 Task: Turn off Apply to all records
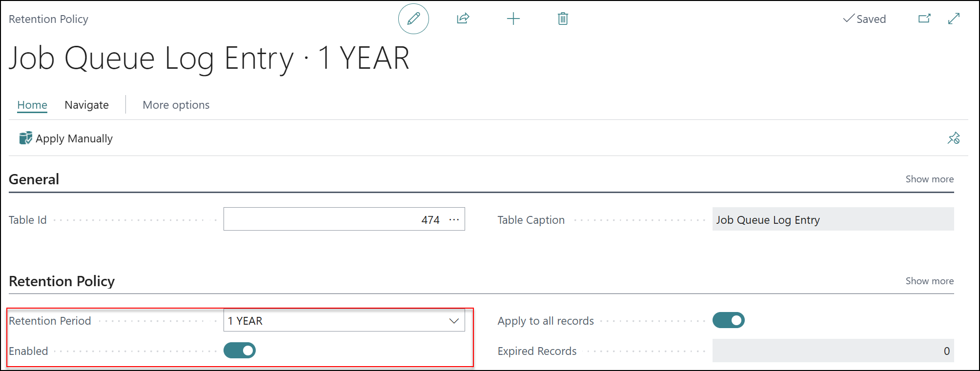728,320
